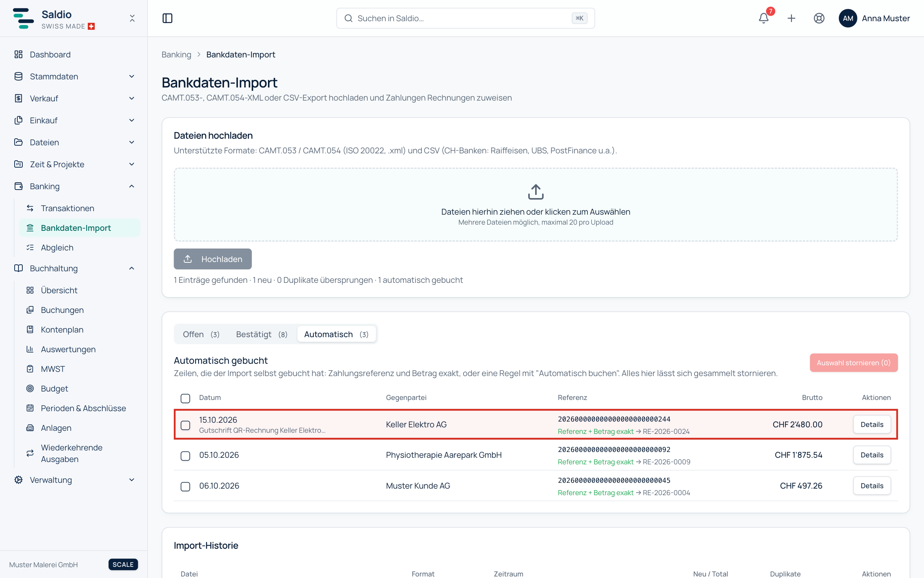This screenshot has height=578, width=924.
Task: Switch to the Bestätigt (8) tab
Action: pyautogui.click(x=262, y=334)
